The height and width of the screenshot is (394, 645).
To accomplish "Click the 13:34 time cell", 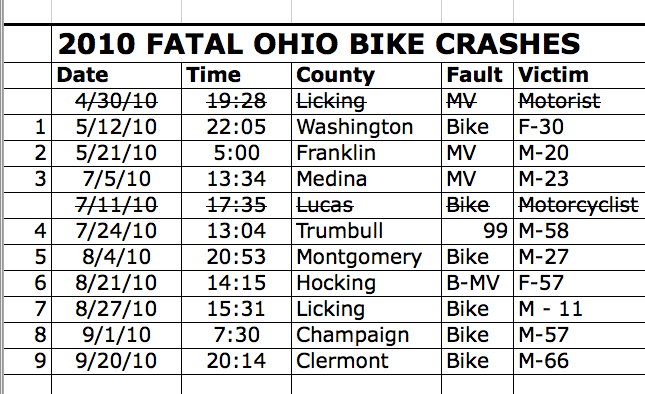I will pyautogui.click(x=237, y=179).
